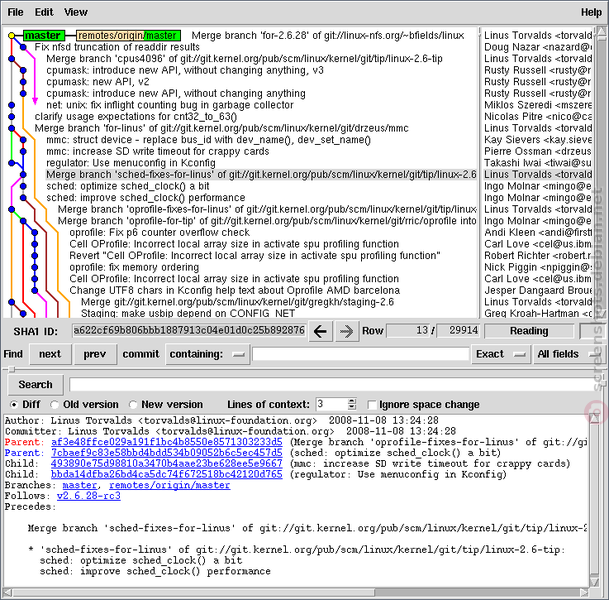Select commit 'oprofile: Fix p6 counter overflow check'
The image size is (609, 600).
click(x=159, y=233)
